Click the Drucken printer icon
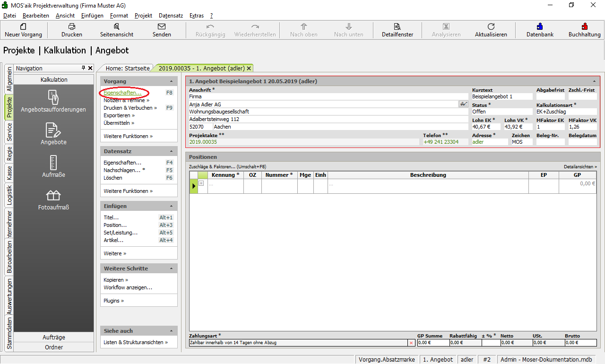The image size is (605, 364). tap(71, 27)
